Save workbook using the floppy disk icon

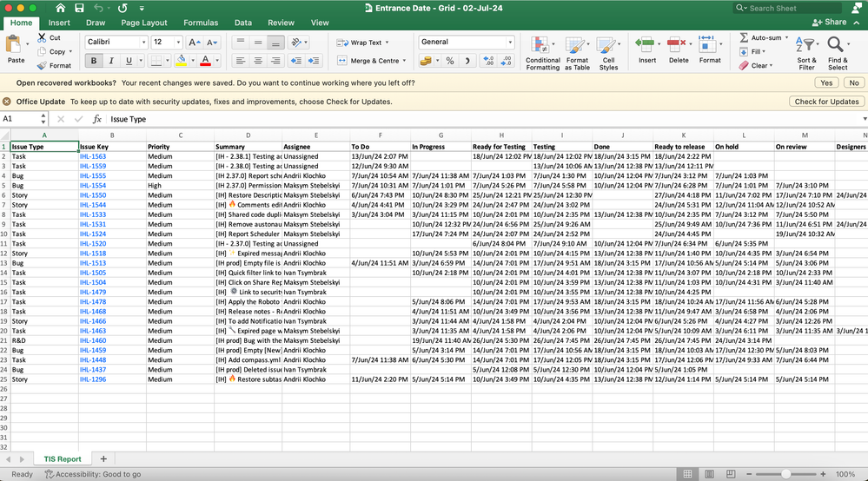(79, 8)
